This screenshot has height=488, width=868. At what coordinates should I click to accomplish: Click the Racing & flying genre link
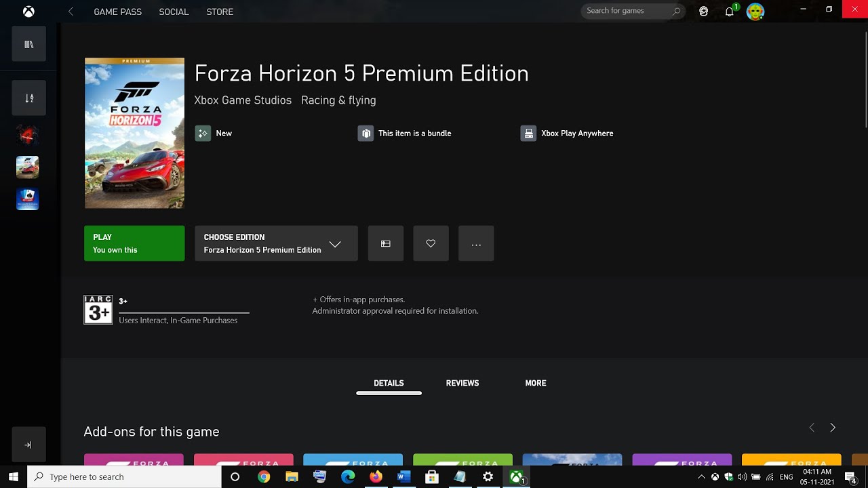338,100
